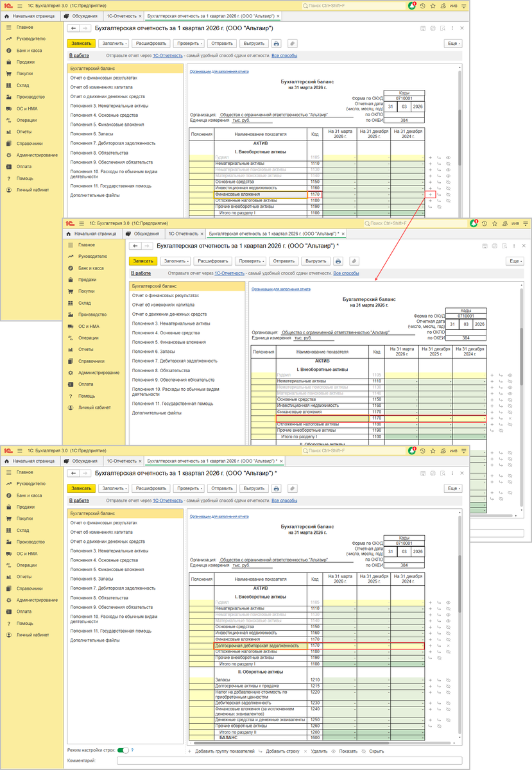Open Проверить dropdown in top window
Screen dimensions: 532x770
pos(190,44)
